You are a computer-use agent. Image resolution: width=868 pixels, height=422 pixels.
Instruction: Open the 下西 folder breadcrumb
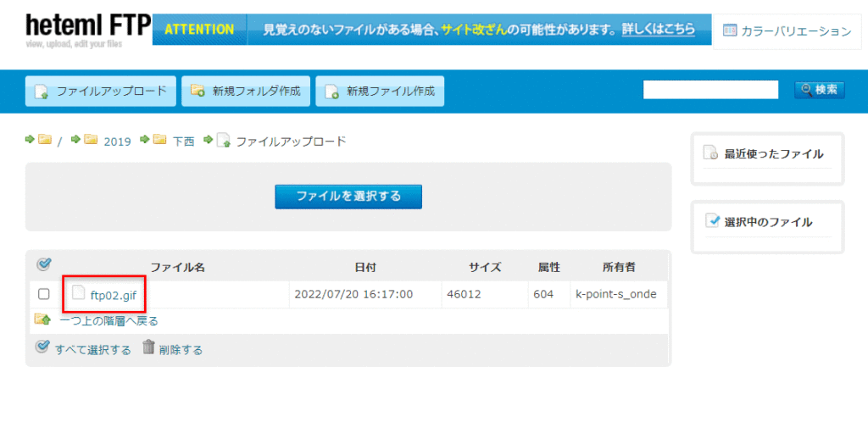point(183,142)
